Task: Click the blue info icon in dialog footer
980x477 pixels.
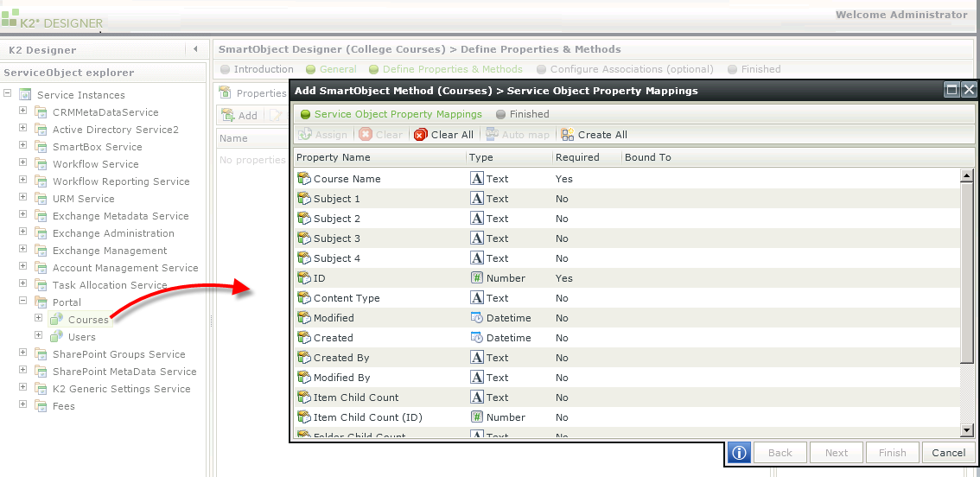Action: click(x=739, y=453)
